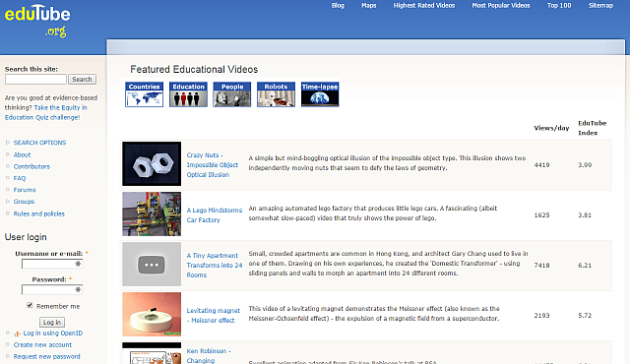Click the levitating magnet thumbnail
630x364 pixels.
coord(152,314)
